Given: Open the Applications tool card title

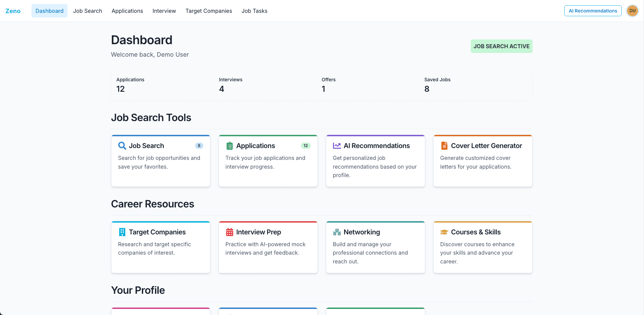Looking at the screenshot, I should 255,146.
